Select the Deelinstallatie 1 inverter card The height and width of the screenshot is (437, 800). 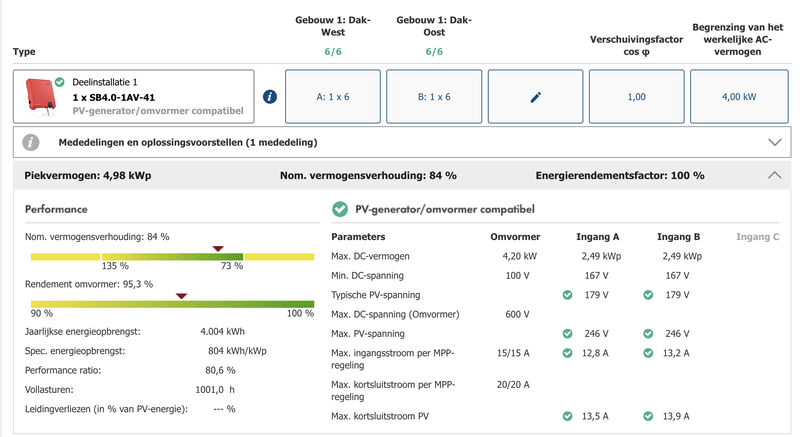coord(134,96)
